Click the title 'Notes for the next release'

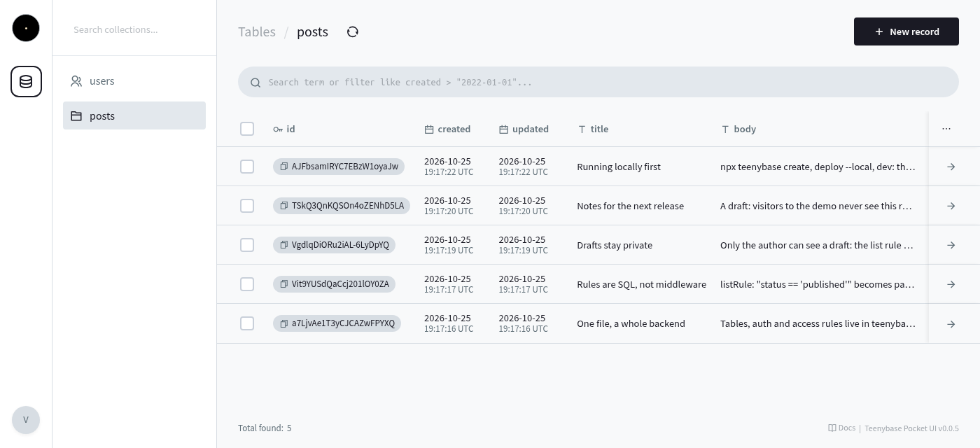(x=631, y=206)
